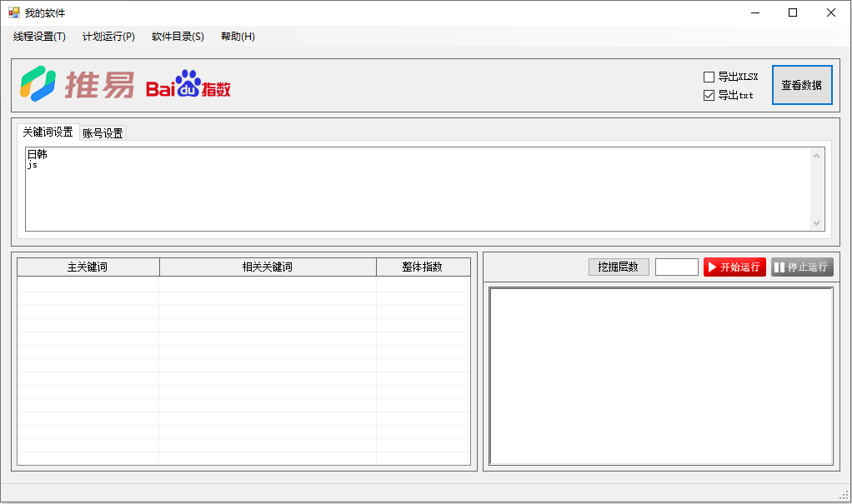The image size is (852, 504).
Task: Click the 查看数据 button
Action: point(801,85)
